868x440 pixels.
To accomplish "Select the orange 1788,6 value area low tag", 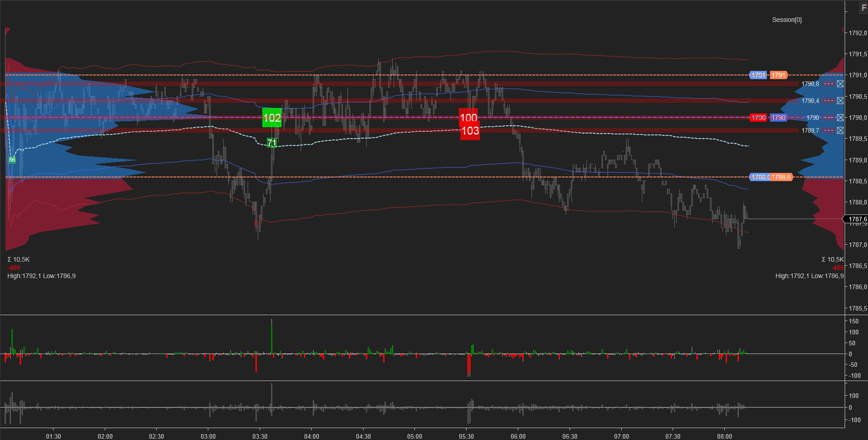I will [x=781, y=177].
